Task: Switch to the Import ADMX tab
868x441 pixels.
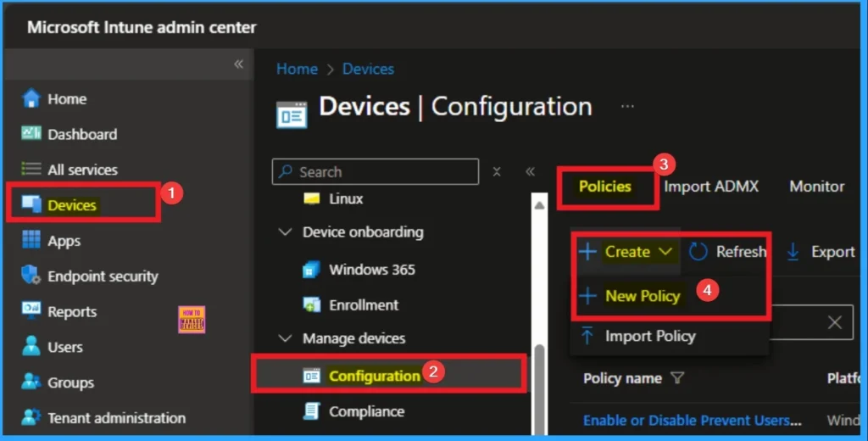Action: 711,187
